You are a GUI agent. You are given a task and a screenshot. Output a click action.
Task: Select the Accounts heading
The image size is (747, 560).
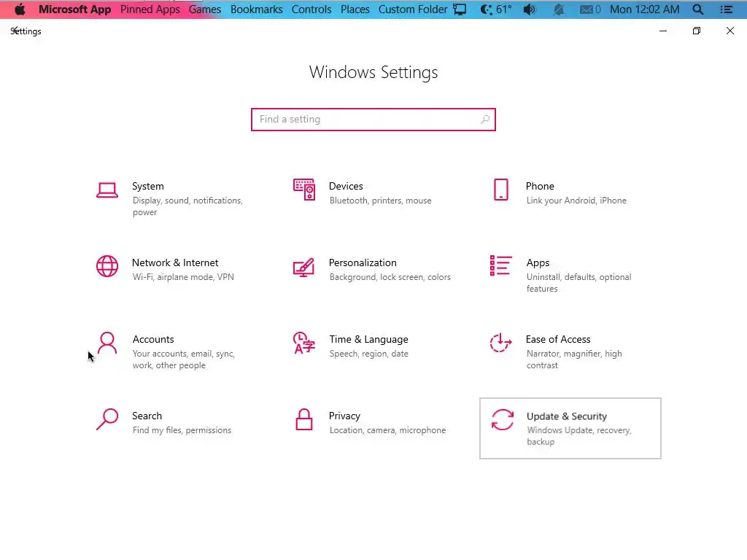(153, 340)
